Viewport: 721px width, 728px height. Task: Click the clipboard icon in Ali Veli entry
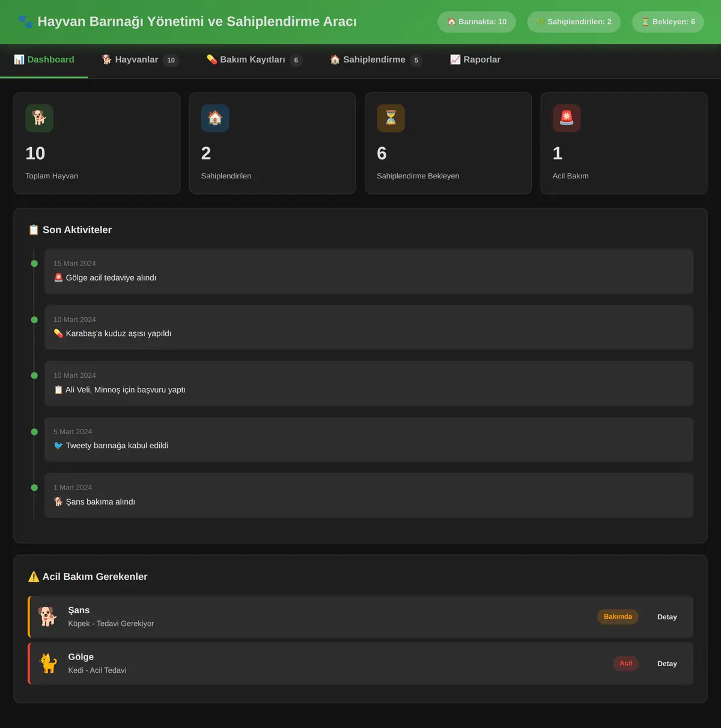click(58, 390)
